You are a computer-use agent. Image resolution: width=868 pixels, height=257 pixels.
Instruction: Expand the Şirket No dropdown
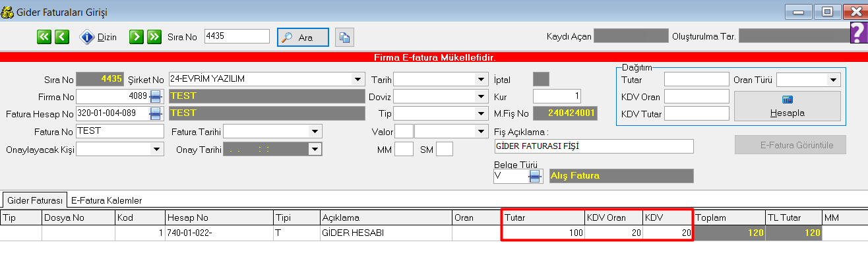click(x=357, y=79)
